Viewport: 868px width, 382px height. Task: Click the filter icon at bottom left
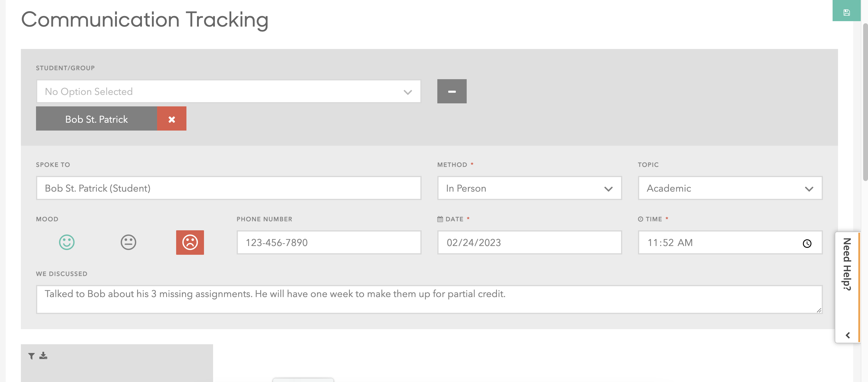[31, 355]
